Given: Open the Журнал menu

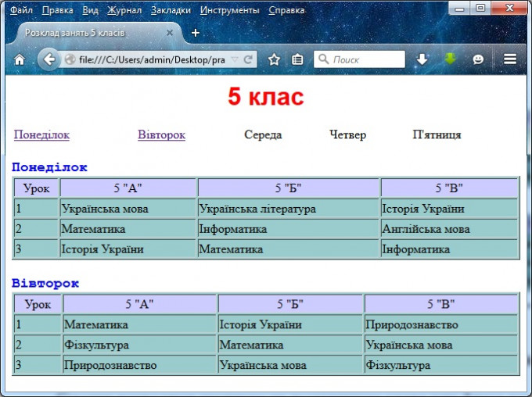Looking at the screenshot, I should (124, 10).
